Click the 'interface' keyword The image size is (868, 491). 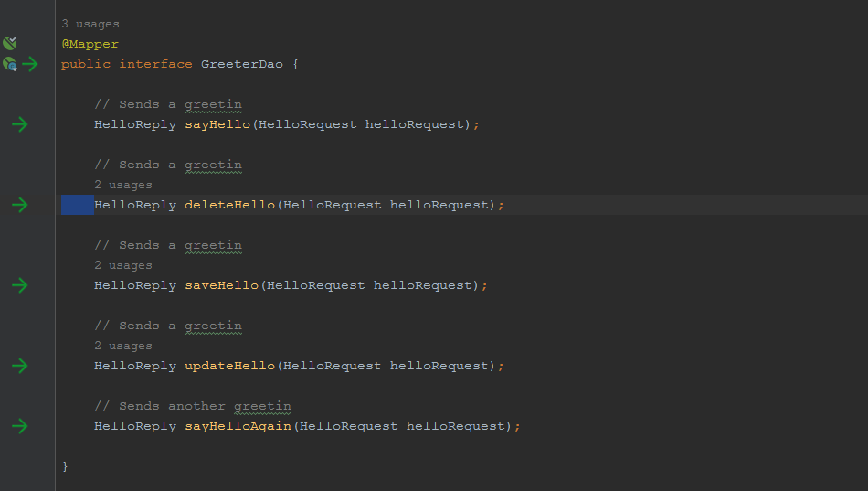(x=155, y=64)
